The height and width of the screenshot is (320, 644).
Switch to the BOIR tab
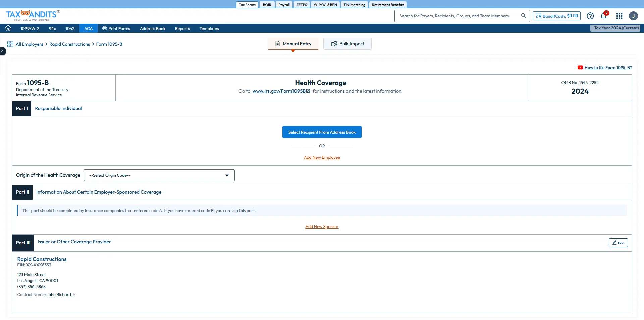click(267, 5)
